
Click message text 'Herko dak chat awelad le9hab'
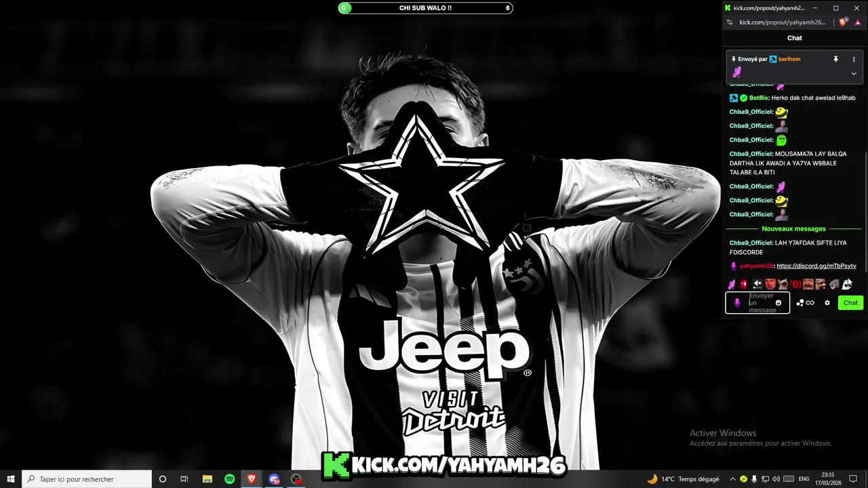pyautogui.click(x=813, y=98)
